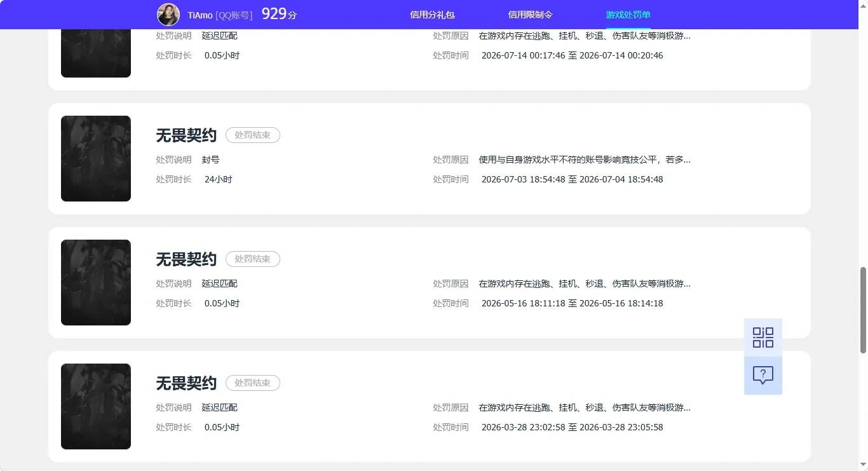Click the page vertical scrollbar thumb
This screenshot has height=471, width=868.
[x=863, y=310]
